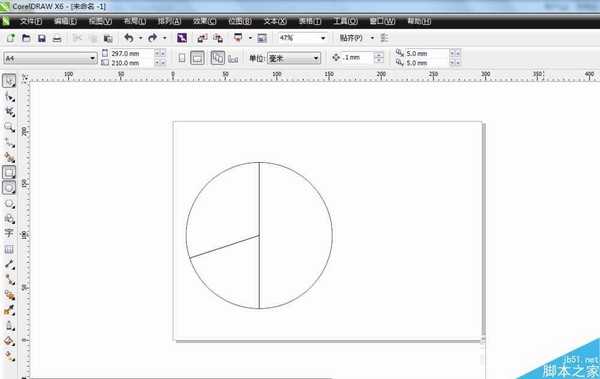Pick the Text tool (字) icon
Image resolution: width=600 pixels, height=379 pixels.
(9, 233)
